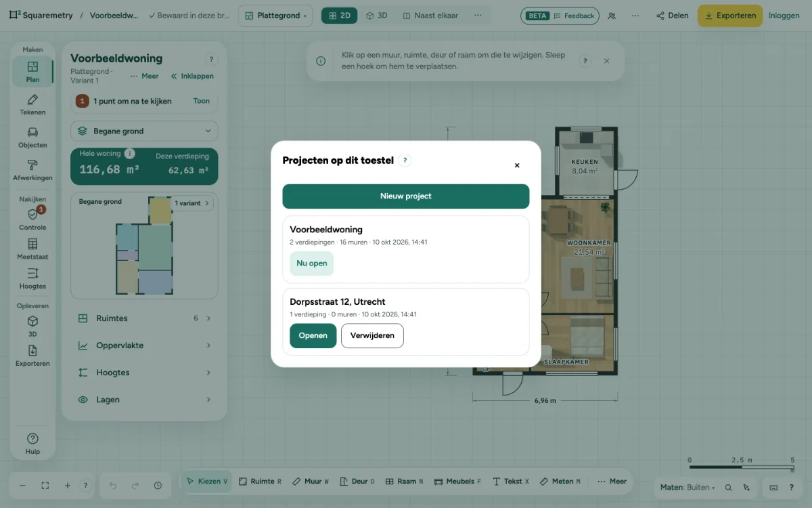The width and height of the screenshot is (812, 508).
Task: Open the collaborators people icon
Action: [x=612, y=16]
